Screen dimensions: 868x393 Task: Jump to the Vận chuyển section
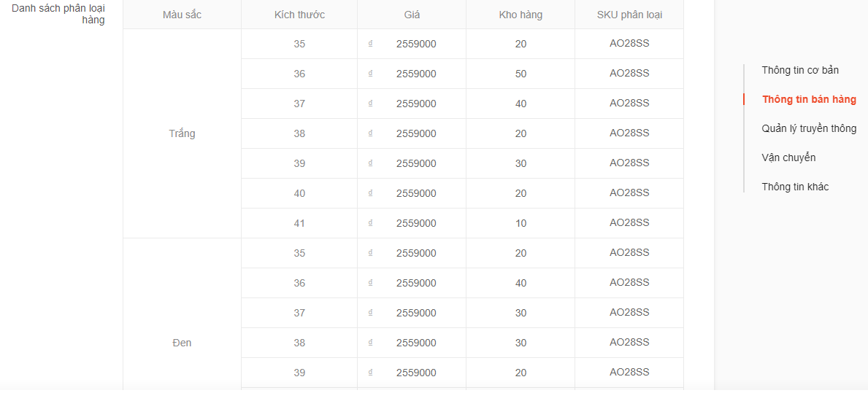coord(788,157)
